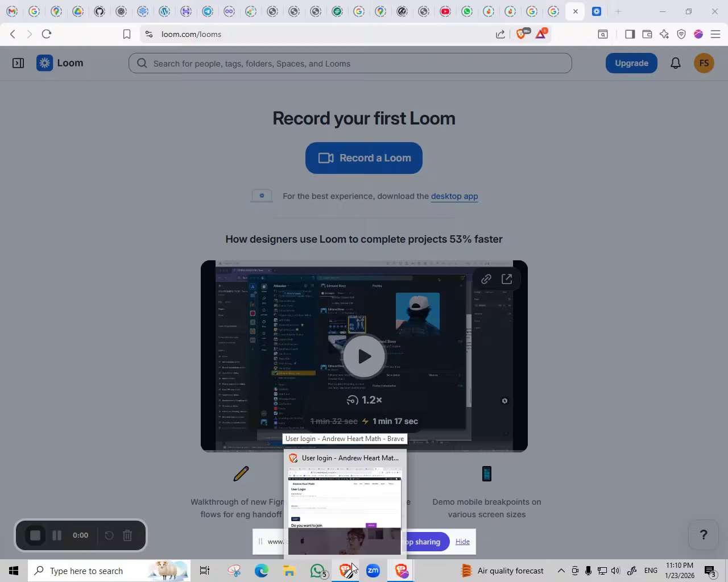
Task: Open Microsoft Edge from taskbar
Action: pyautogui.click(x=261, y=571)
